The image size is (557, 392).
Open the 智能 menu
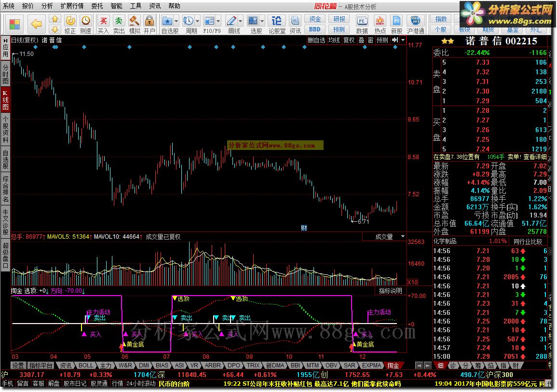tap(116, 6)
